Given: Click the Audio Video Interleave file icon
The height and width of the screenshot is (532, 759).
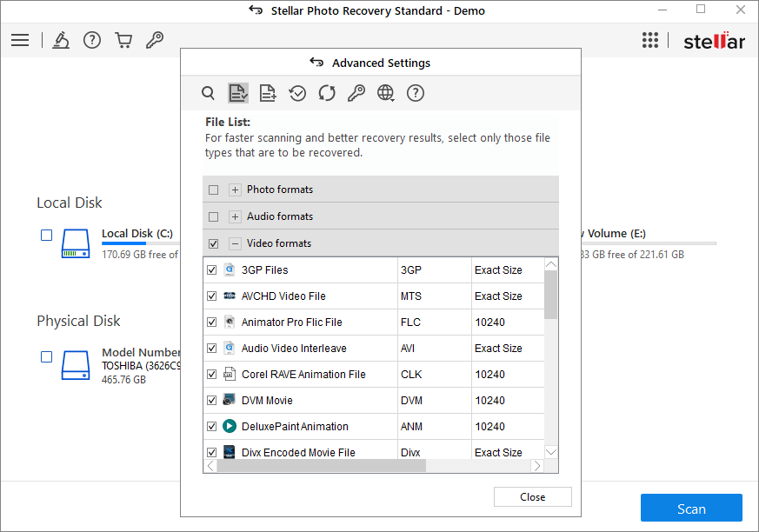Looking at the screenshot, I should pos(230,348).
